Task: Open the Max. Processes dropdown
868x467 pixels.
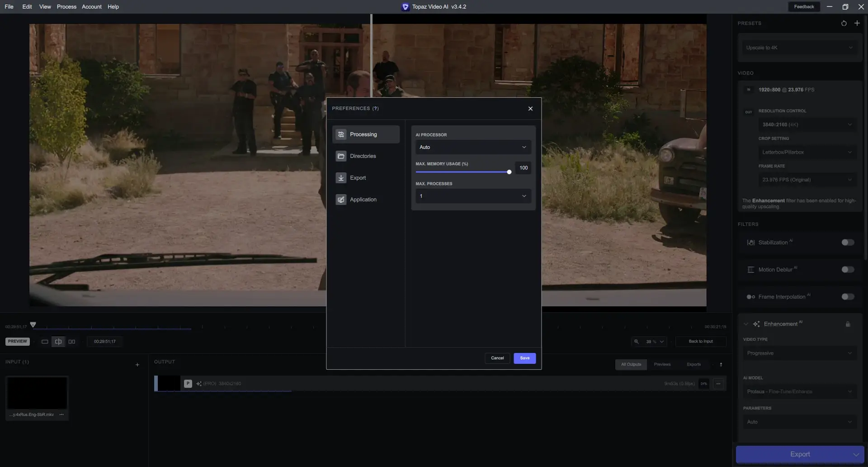Action: tap(473, 196)
